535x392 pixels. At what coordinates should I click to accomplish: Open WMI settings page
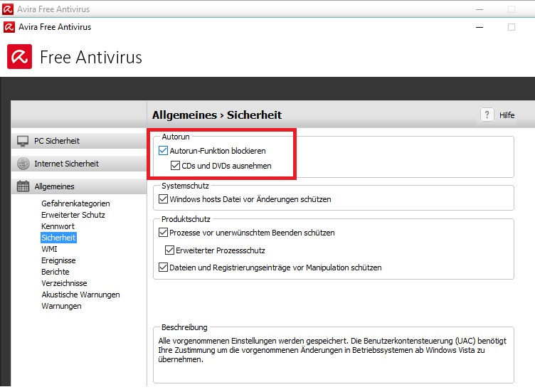pos(49,249)
